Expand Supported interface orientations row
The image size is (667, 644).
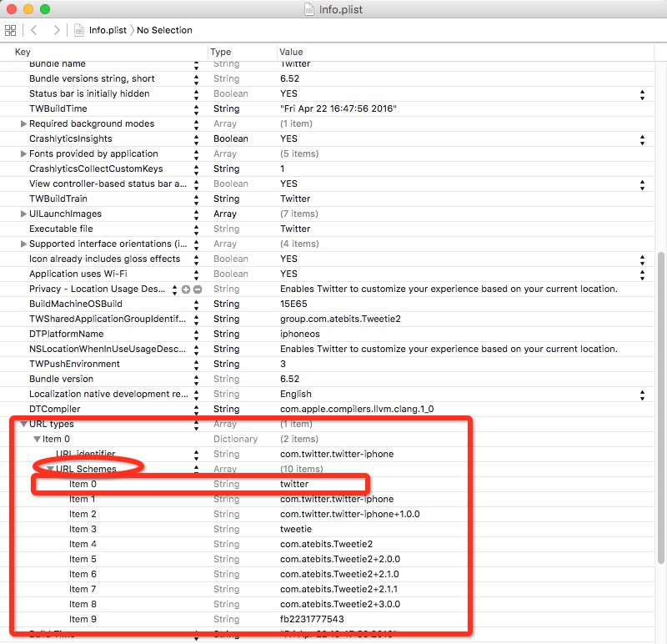23,244
